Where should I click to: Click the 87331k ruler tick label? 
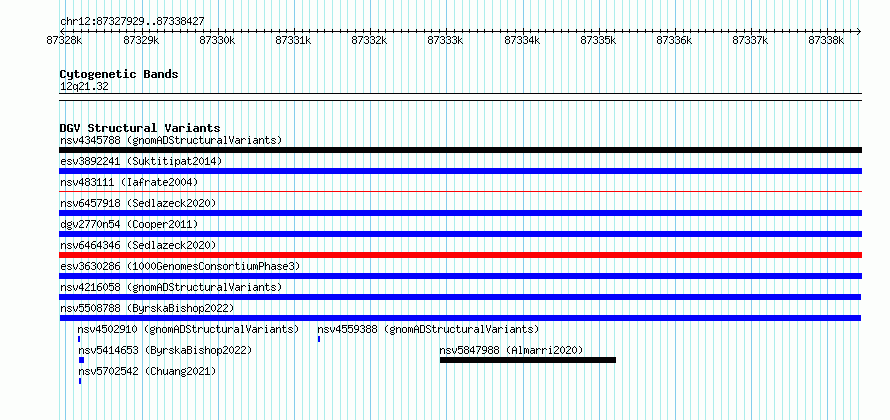pos(293,40)
